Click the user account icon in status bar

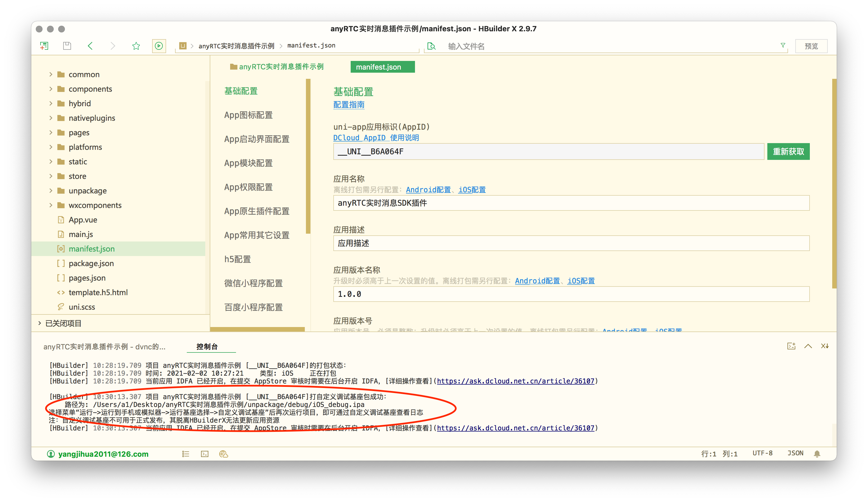pos(51,454)
